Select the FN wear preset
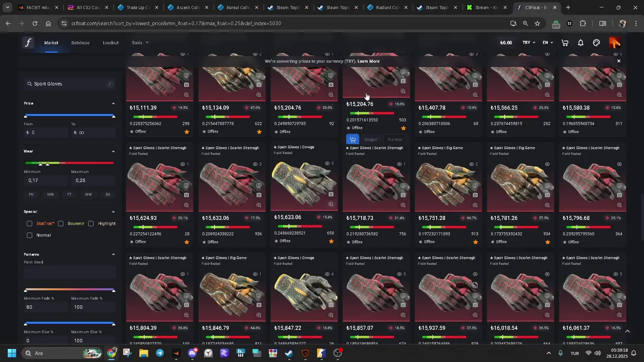This screenshot has height=362, width=644. point(31,195)
